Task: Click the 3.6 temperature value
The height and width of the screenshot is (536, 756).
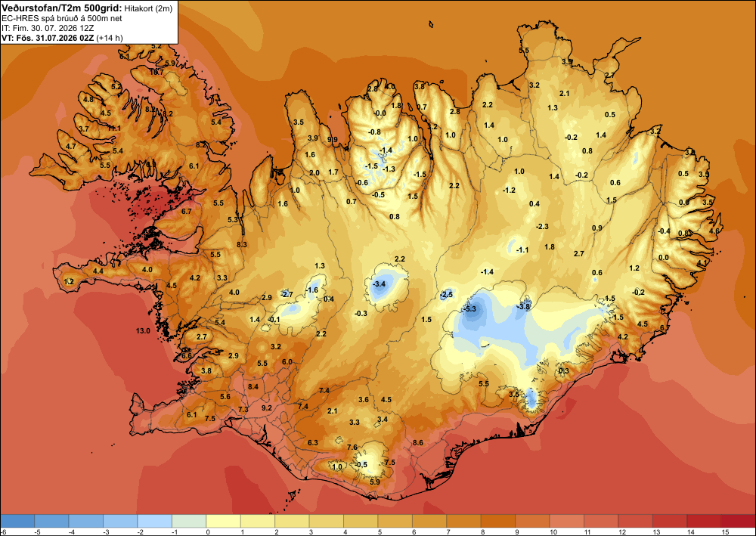Action: (x=364, y=400)
